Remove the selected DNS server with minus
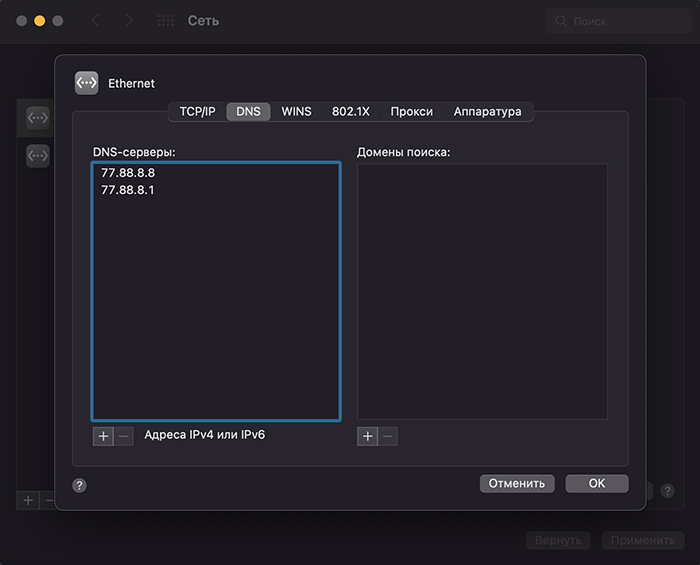This screenshot has height=565, width=700. 123,436
